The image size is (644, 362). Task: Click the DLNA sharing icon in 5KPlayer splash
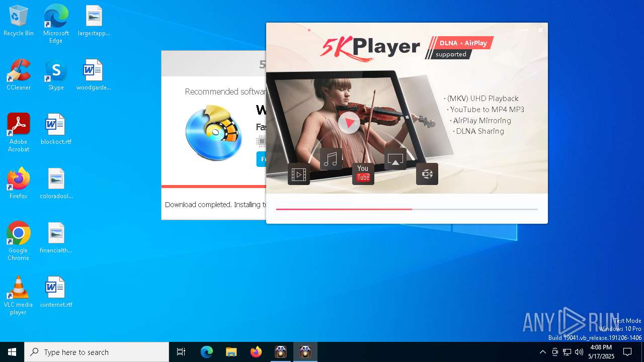[427, 174]
